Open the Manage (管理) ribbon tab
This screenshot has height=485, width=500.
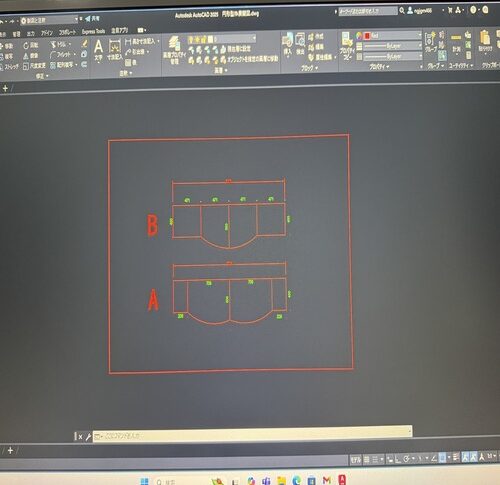16,34
